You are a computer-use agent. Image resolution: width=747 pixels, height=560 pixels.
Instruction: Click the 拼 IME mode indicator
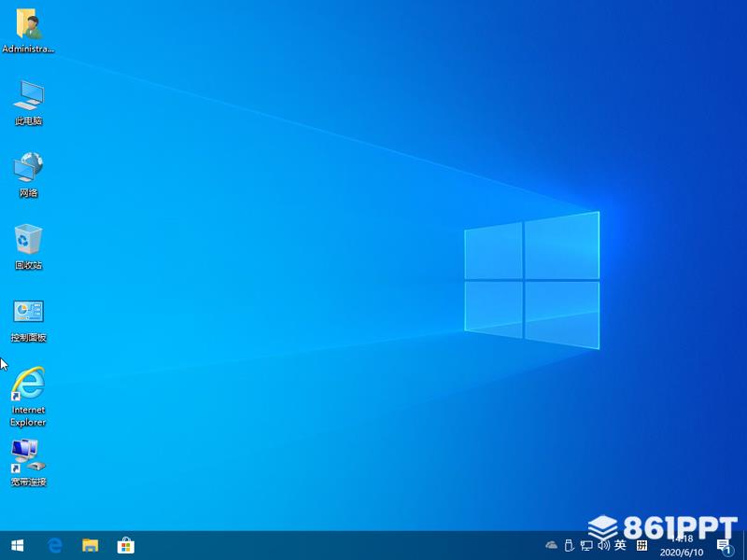point(641,546)
